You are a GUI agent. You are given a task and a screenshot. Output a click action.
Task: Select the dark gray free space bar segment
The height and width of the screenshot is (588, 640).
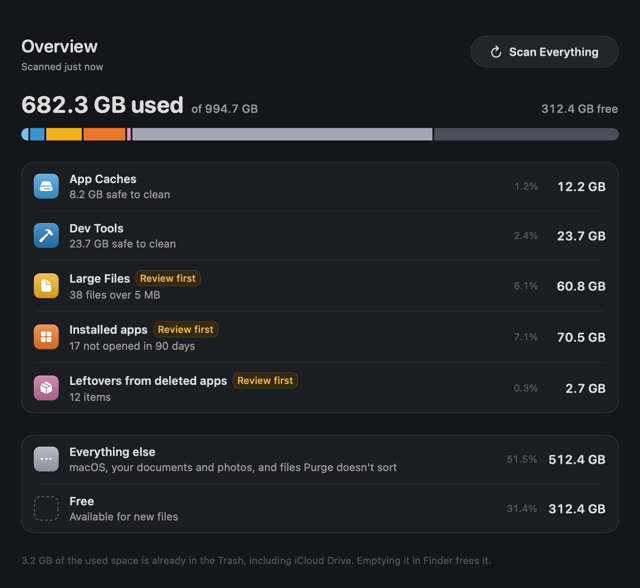(526, 134)
